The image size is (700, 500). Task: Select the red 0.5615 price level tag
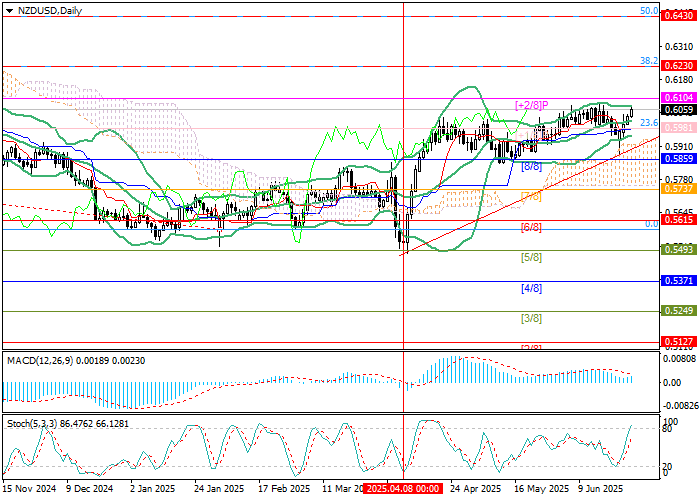click(x=678, y=220)
